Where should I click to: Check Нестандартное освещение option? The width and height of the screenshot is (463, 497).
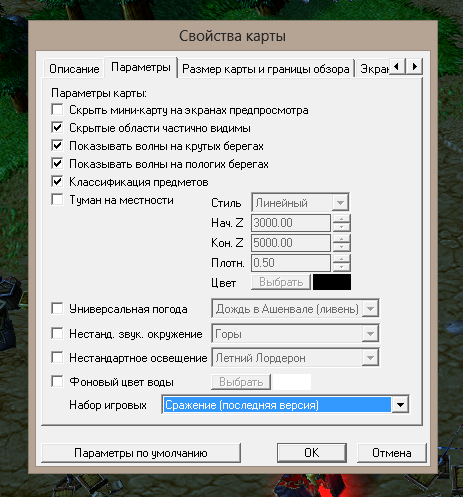click(57, 357)
